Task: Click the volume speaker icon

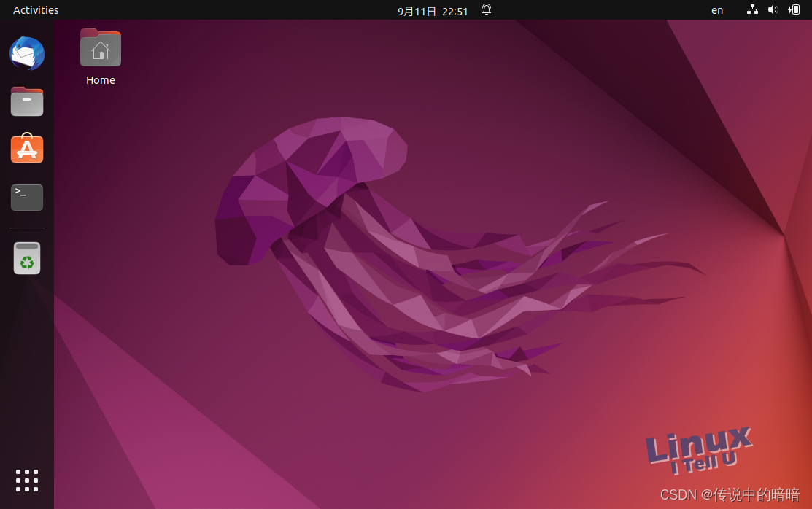Action: click(773, 10)
